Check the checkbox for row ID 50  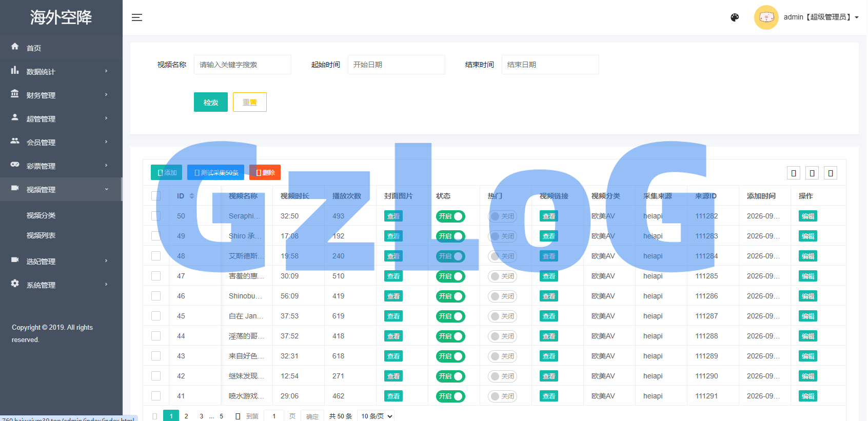point(156,216)
